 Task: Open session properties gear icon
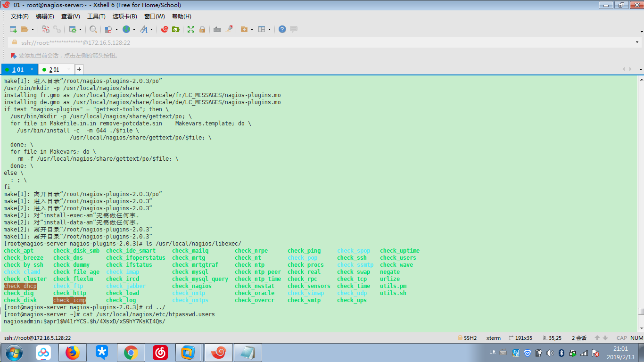click(x=73, y=29)
